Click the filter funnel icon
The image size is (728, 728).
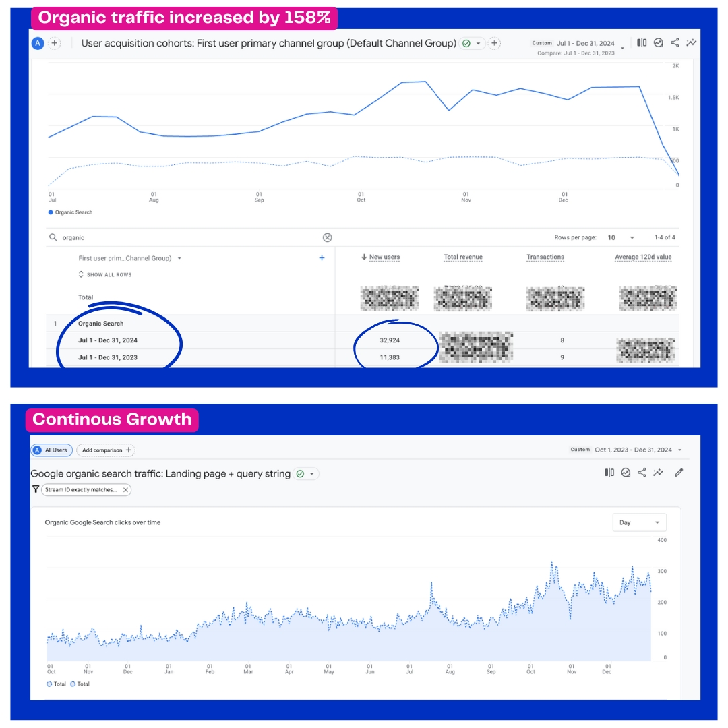point(36,490)
